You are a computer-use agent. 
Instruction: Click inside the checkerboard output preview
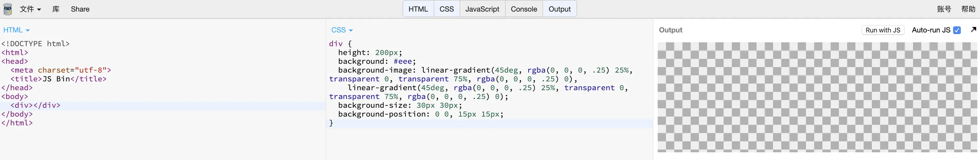pyautogui.click(x=816, y=97)
